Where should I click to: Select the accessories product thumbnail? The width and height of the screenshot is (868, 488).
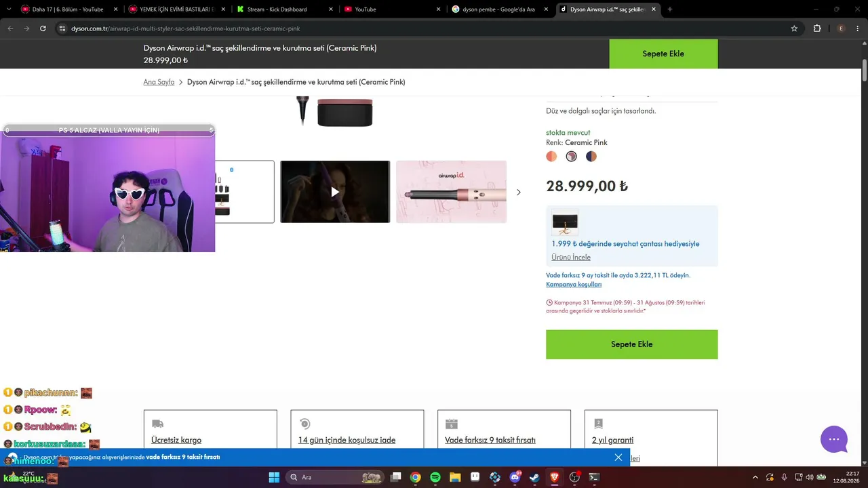(x=245, y=192)
